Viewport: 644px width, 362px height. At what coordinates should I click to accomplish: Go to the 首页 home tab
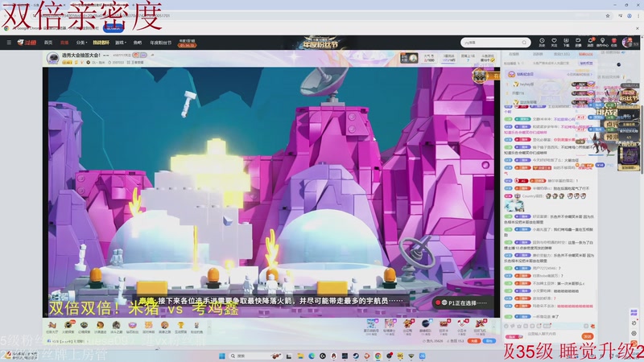click(x=48, y=43)
